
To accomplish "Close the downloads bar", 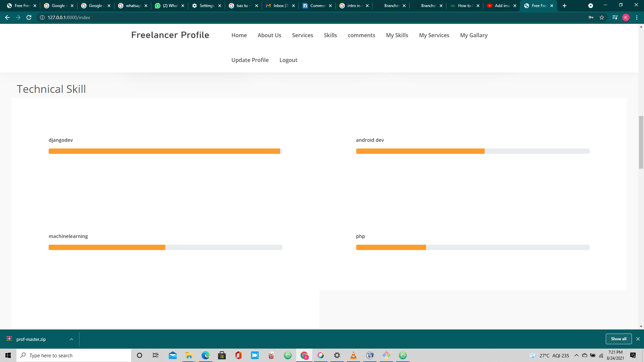I will click(x=638, y=339).
